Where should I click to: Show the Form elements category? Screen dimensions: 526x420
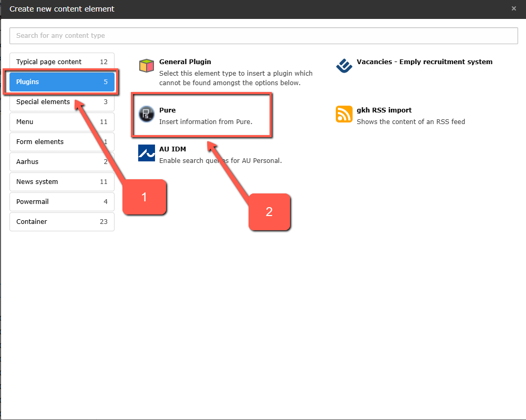(x=61, y=142)
